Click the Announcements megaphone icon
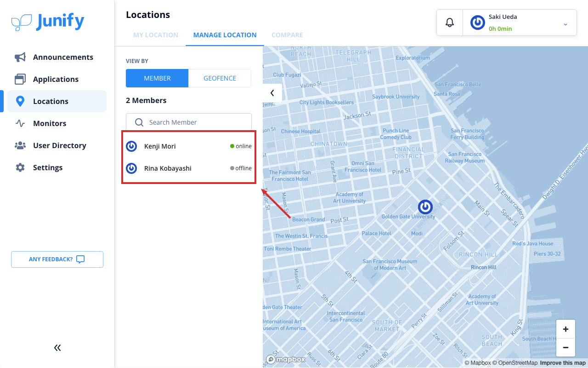The image size is (588, 368). point(20,57)
